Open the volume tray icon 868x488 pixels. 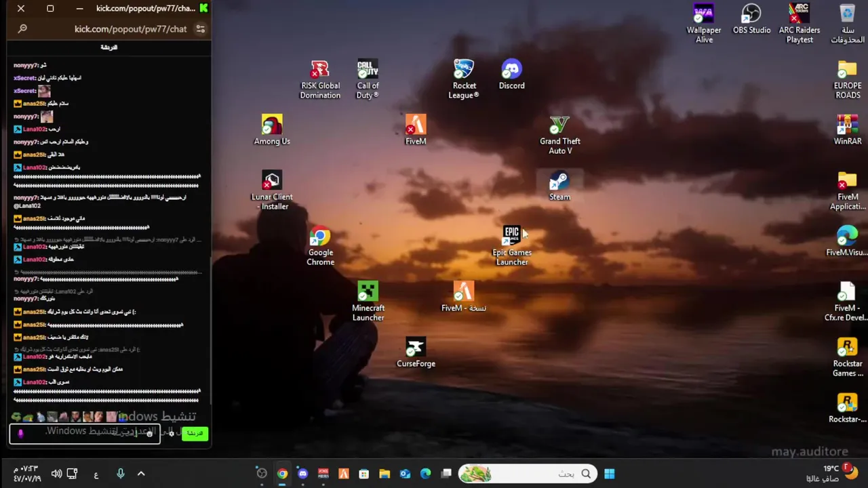[x=56, y=474]
